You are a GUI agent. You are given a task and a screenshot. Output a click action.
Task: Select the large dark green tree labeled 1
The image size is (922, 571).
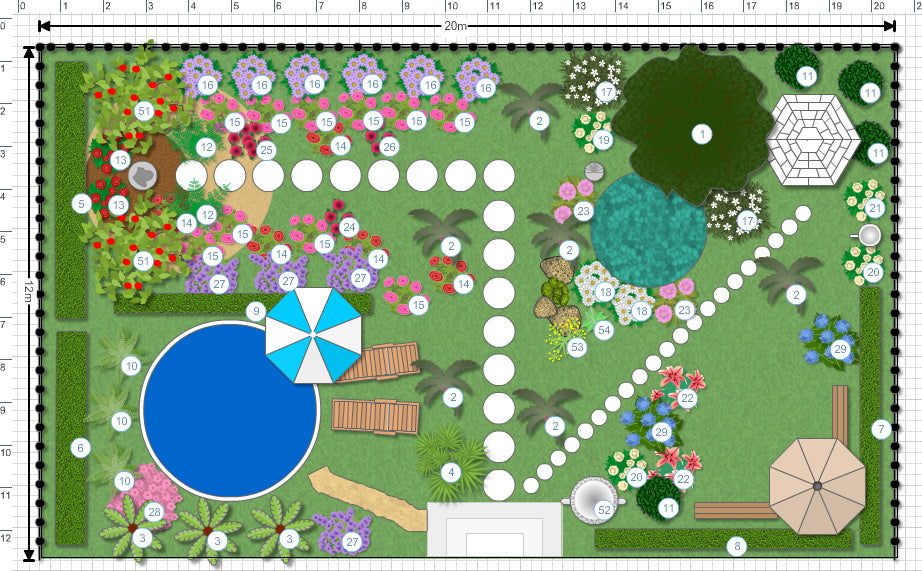[694, 125]
